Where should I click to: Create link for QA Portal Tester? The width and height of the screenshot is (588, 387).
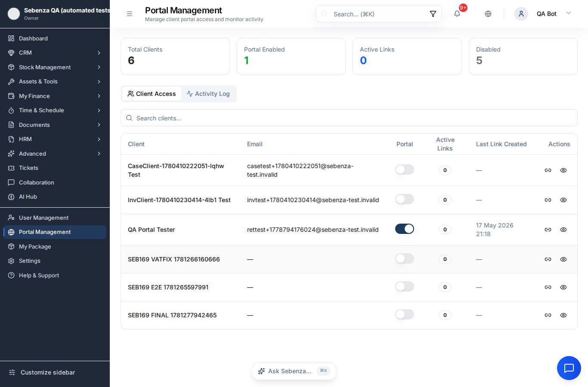click(x=548, y=230)
